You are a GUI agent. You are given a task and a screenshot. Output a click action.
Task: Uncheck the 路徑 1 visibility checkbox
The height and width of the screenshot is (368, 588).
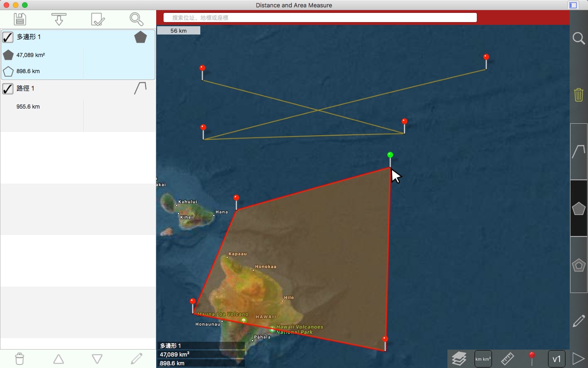pyautogui.click(x=8, y=88)
